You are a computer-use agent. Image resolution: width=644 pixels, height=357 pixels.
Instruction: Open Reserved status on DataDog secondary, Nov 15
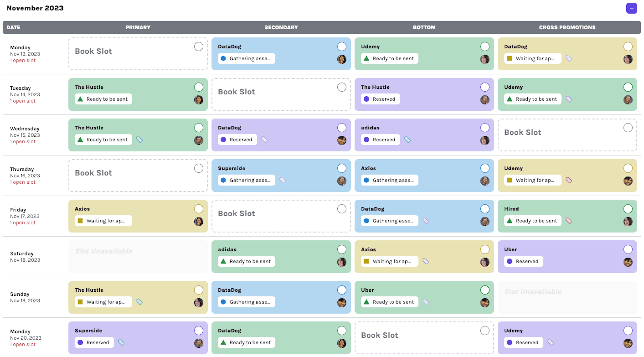(x=237, y=140)
